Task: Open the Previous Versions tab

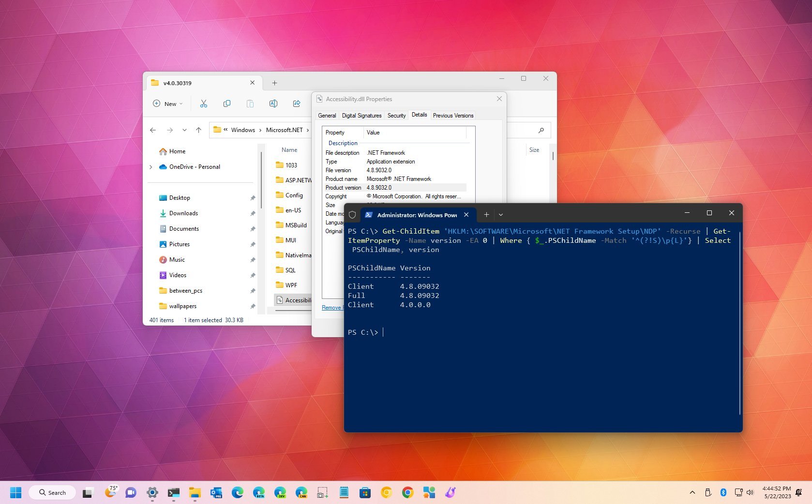Action: click(x=453, y=115)
